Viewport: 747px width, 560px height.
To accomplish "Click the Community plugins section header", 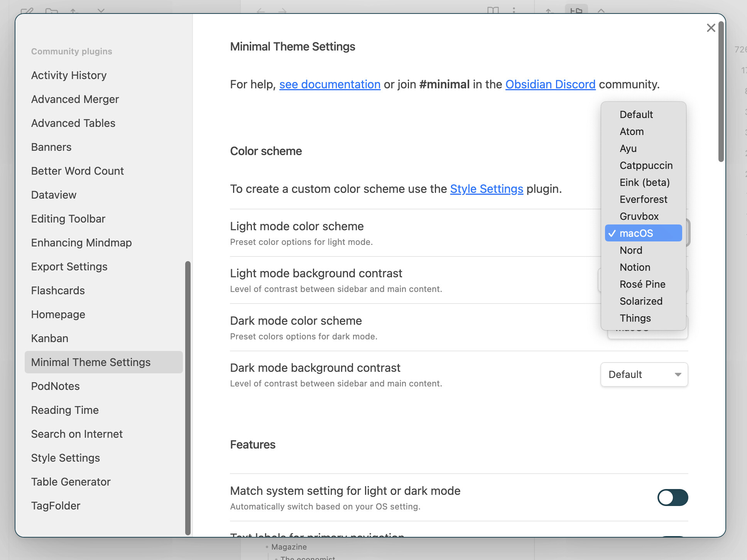I will 71,51.
